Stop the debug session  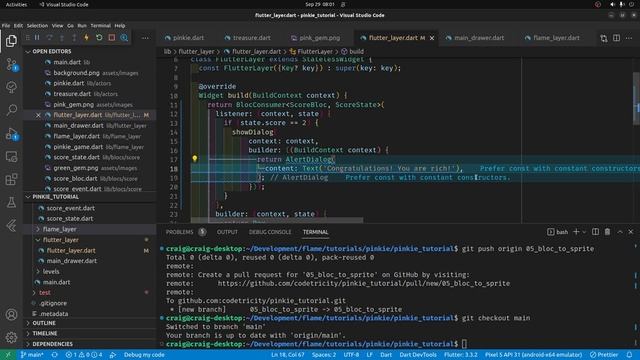tap(111, 38)
